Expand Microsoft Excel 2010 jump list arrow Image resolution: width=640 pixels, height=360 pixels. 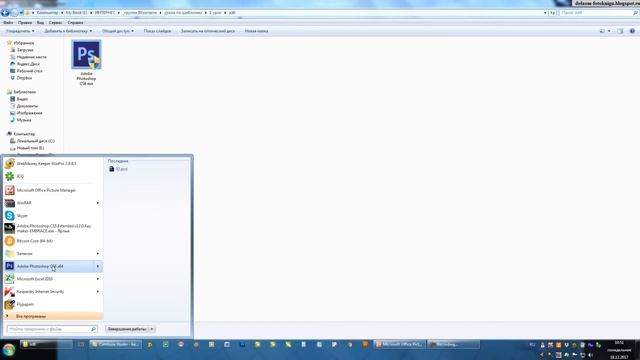(x=98, y=279)
